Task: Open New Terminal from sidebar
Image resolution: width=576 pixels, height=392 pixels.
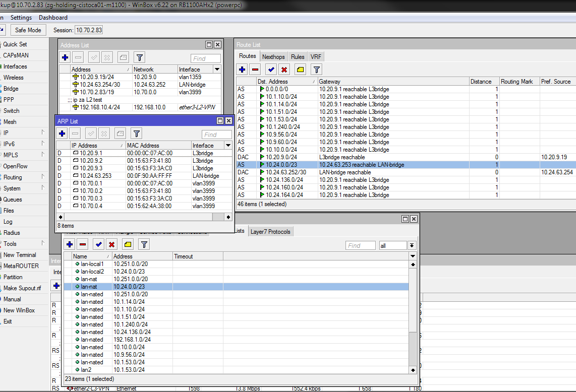Action: tap(20, 255)
